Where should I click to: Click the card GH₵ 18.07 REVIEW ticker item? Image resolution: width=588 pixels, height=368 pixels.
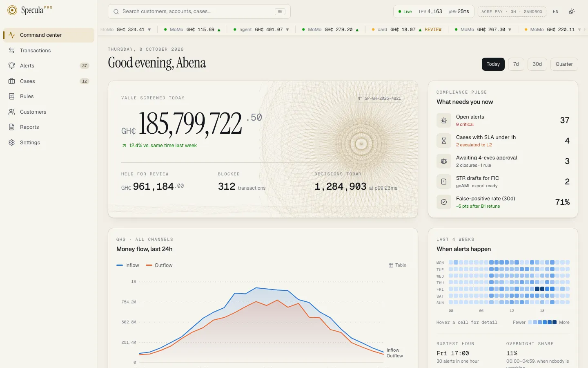407,29
